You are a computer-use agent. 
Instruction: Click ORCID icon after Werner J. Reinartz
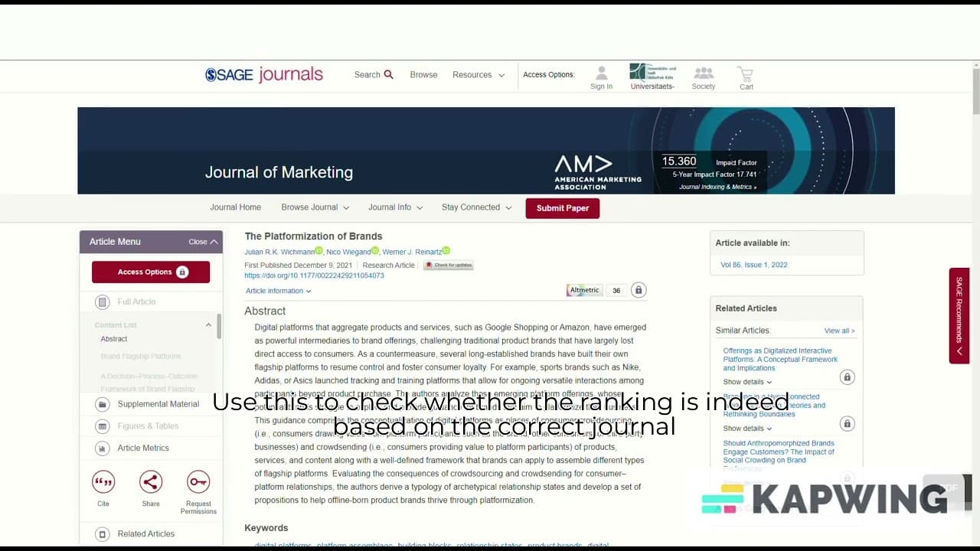[446, 251]
